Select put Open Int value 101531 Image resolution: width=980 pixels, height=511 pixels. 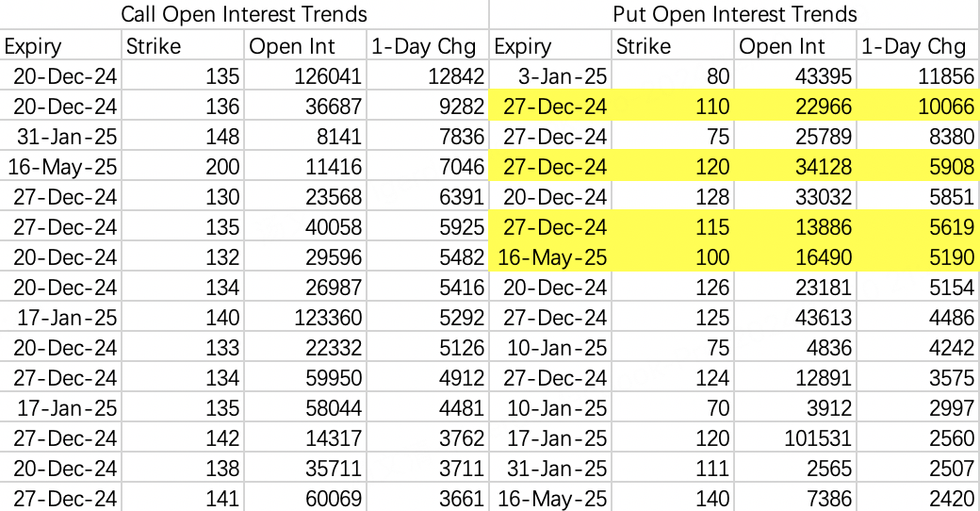click(795, 437)
